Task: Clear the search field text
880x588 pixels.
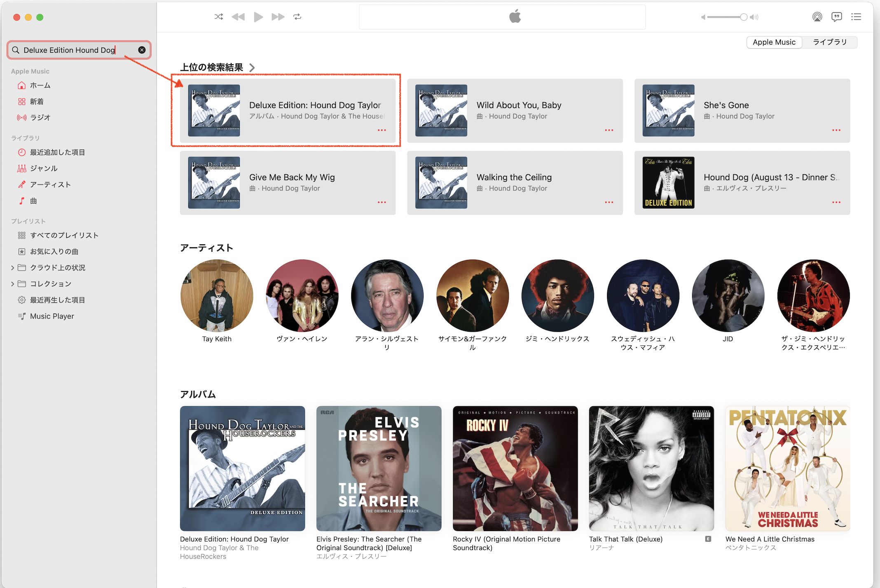Action: tap(142, 50)
